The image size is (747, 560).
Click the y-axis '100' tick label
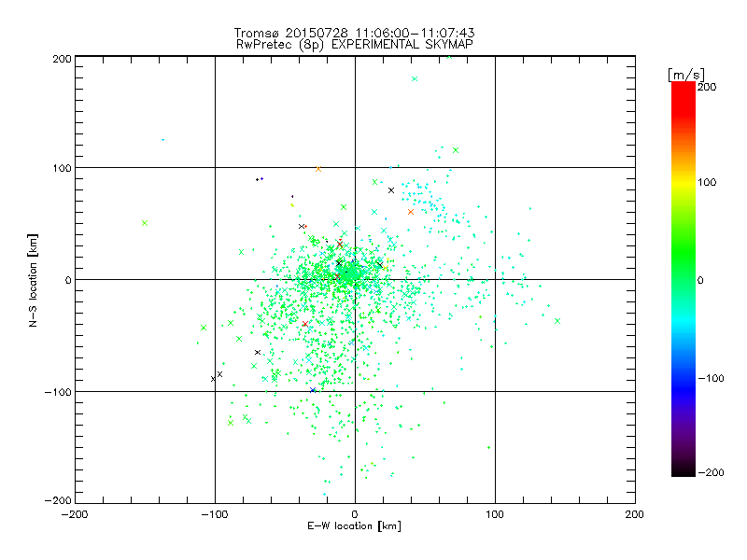coord(62,169)
